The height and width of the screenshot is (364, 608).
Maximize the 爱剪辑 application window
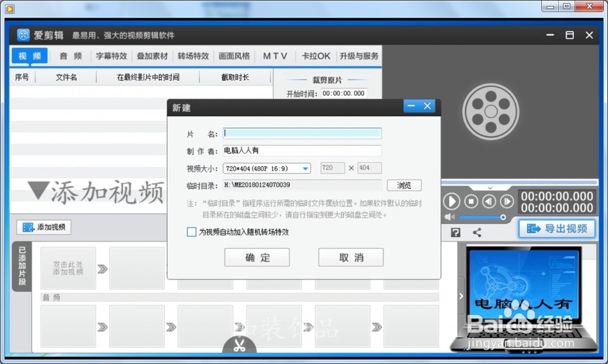point(570,35)
